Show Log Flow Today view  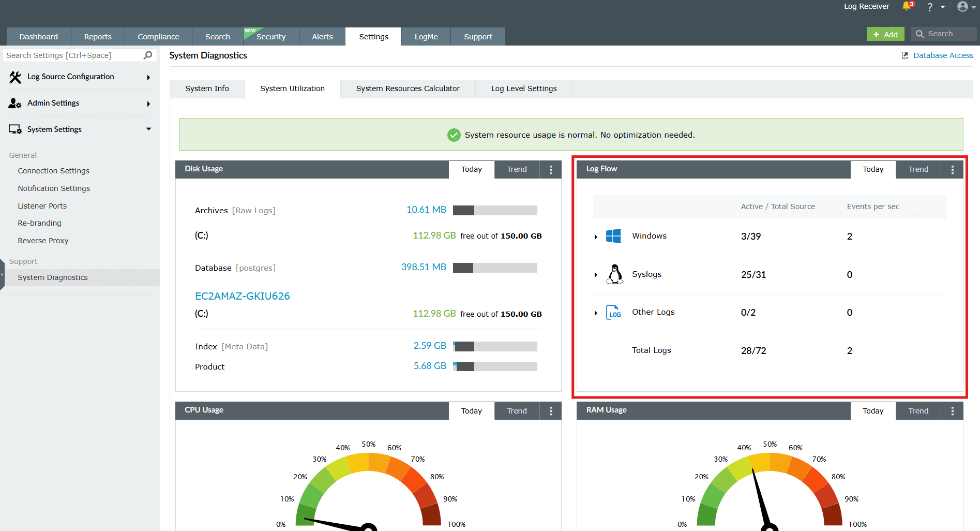click(873, 169)
